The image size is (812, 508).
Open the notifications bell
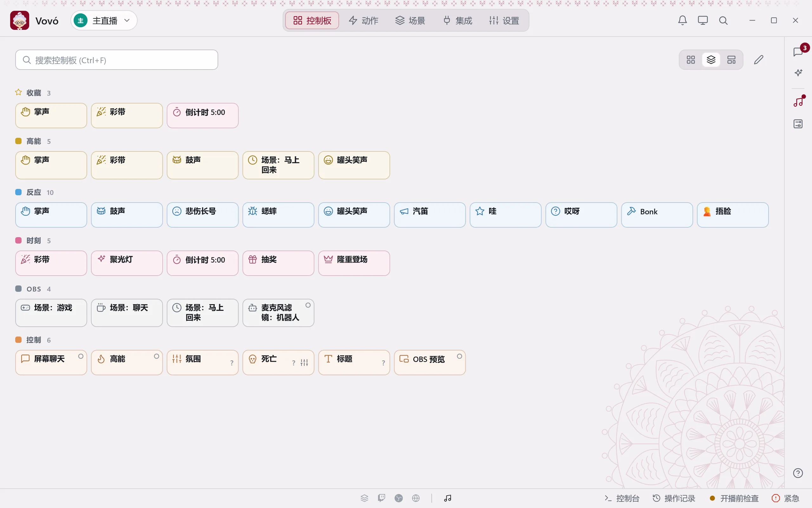point(682,21)
